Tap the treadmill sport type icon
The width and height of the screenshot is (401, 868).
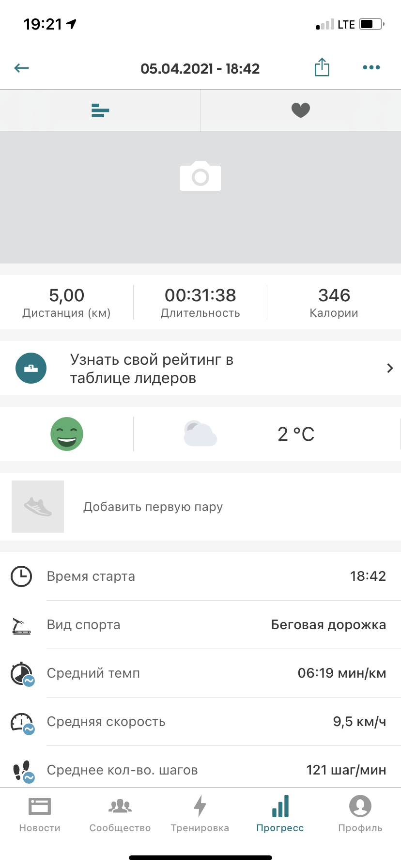pyautogui.click(x=21, y=626)
